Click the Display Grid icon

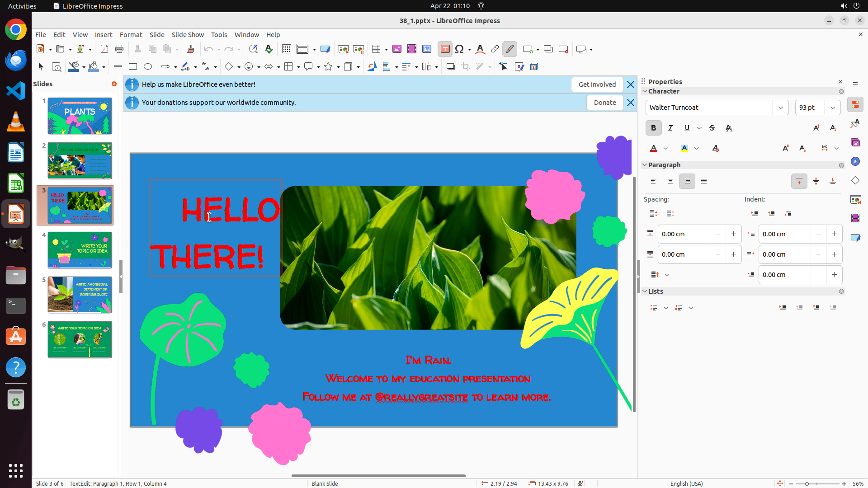click(286, 49)
